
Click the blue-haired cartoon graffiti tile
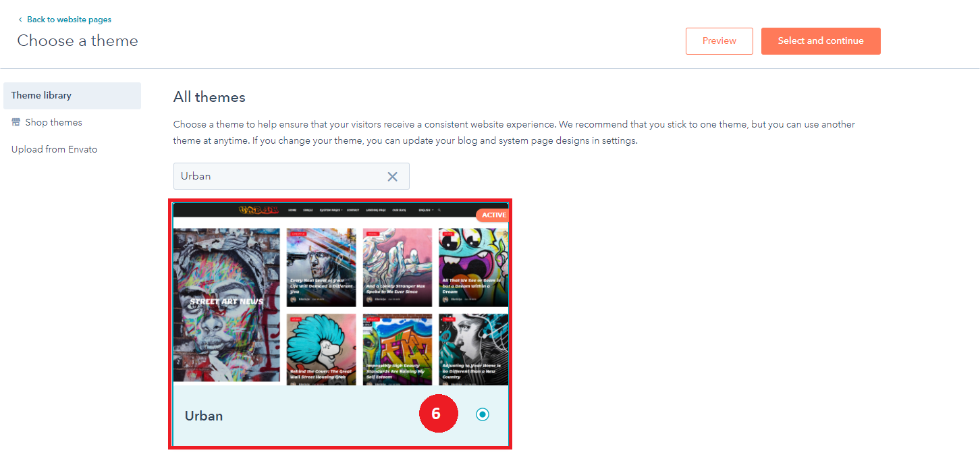coord(321,349)
